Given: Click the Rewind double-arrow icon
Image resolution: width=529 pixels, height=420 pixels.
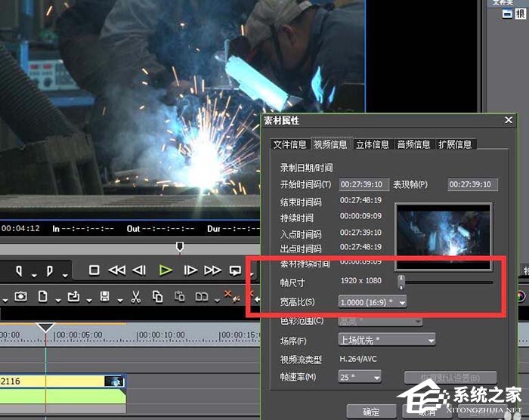Looking at the screenshot, I should (117, 270).
